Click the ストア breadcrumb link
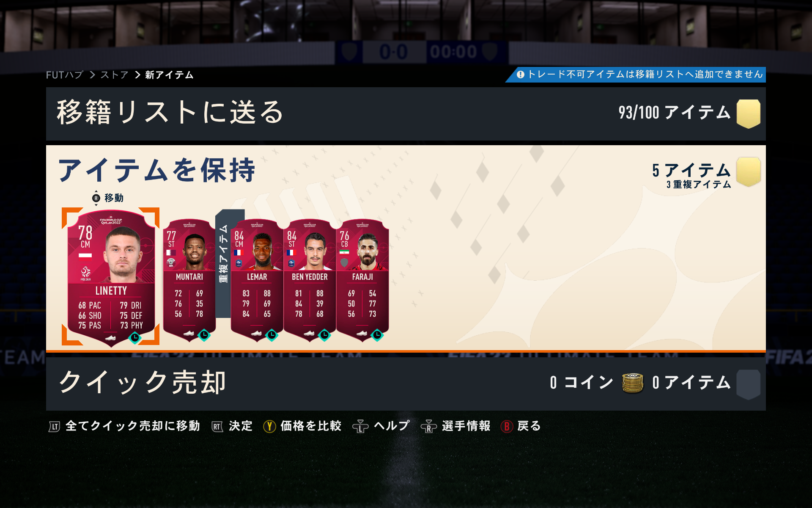812x508 pixels. coord(115,75)
